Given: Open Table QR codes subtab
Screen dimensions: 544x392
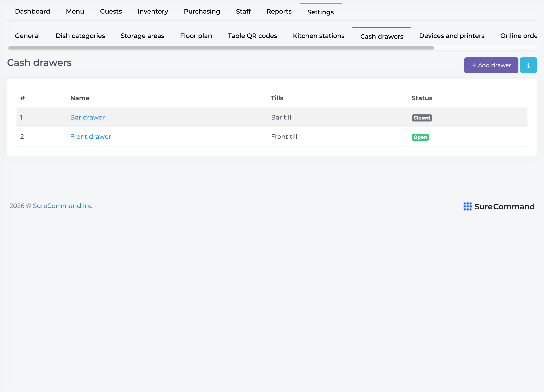Looking at the screenshot, I should pos(252,36).
